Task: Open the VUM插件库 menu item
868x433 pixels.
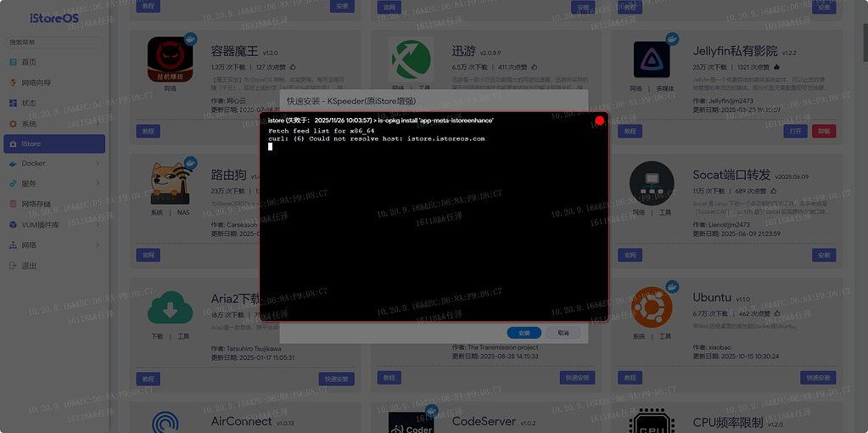Action: [54, 225]
